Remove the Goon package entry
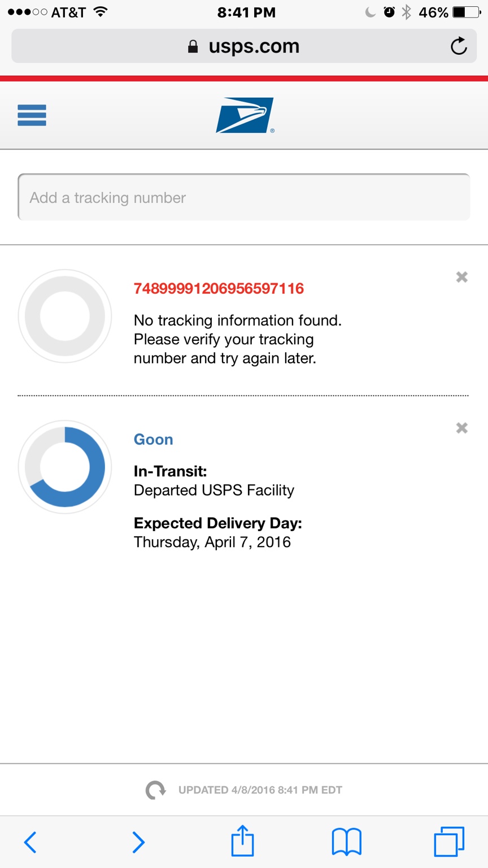Image resolution: width=488 pixels, height=868 pixels. (x=461, y=428)
